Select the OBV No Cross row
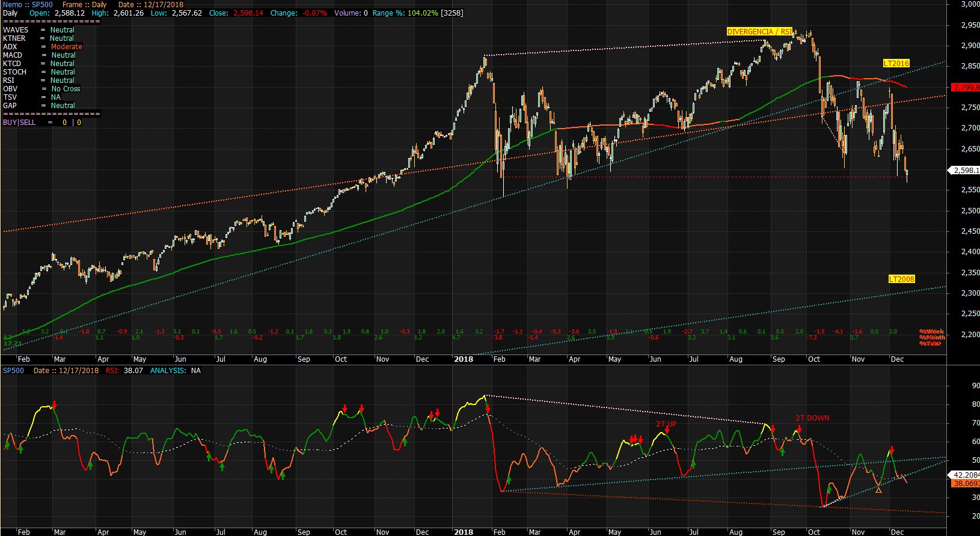The width and height of the screenshot is (980, 536). coord(41,88)
